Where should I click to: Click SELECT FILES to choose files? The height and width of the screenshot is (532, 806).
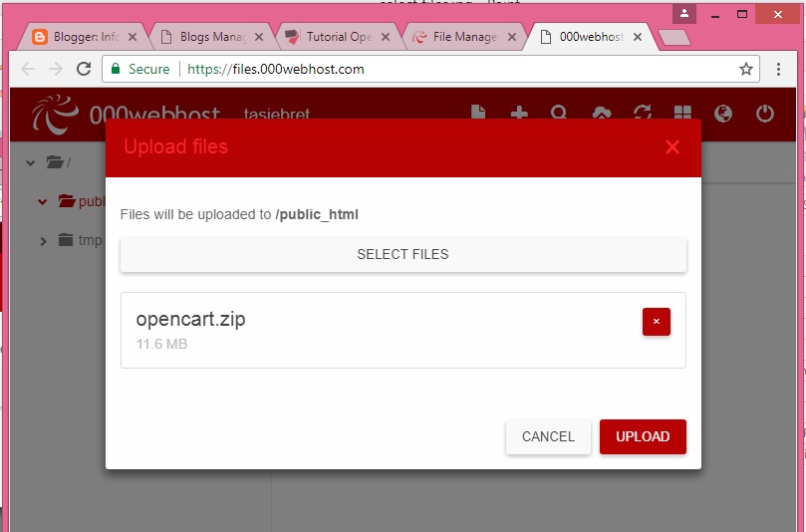[403, 254]
